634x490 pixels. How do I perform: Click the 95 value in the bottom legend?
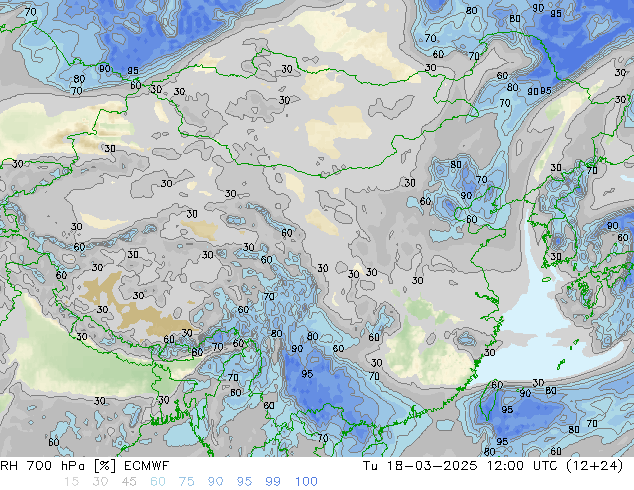244,482
